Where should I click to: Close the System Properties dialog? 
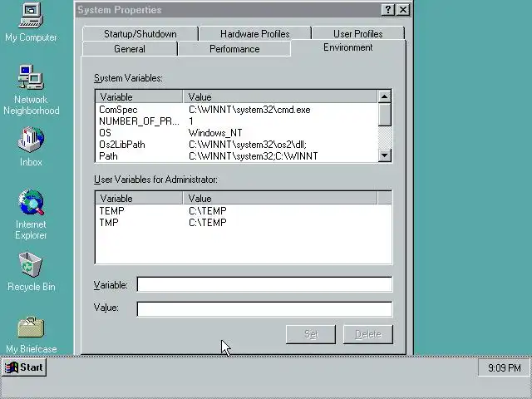[x=403, y=10]
